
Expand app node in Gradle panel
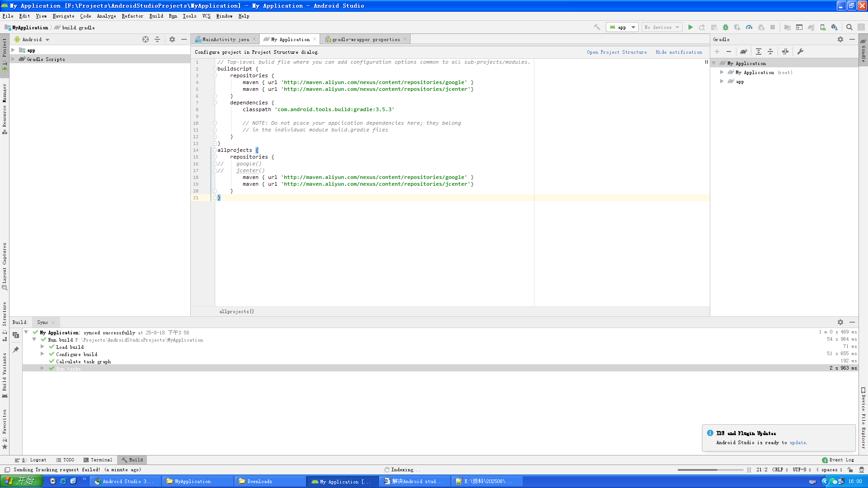point(722,81)
